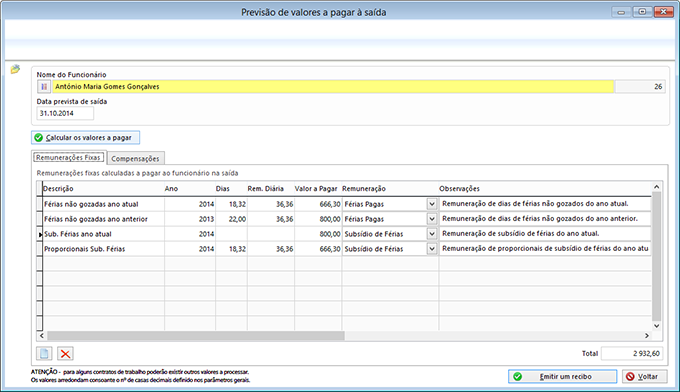The image size is (680, 392).
Task: Click Valor a Pagar 666,30 in Proporcionais Sub. Férias row
Action: (x=318, y=249)
